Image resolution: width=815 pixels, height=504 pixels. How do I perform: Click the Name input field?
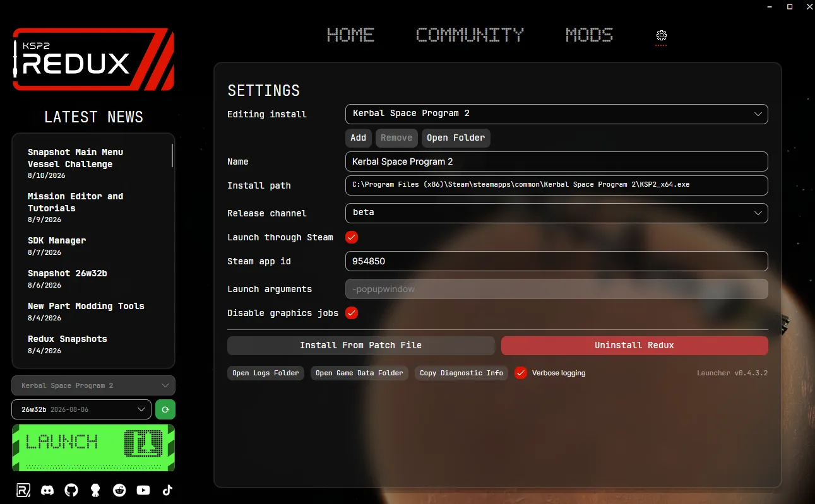pos(557,161)
